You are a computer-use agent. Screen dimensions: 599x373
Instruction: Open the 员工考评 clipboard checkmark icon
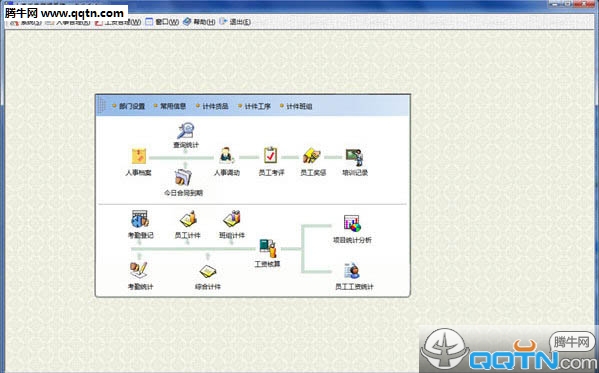point(270,155)
